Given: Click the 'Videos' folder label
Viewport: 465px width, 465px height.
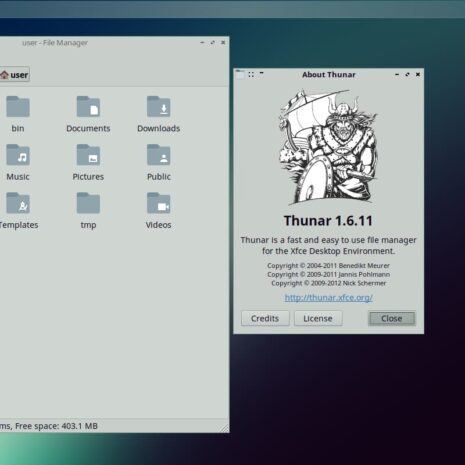Looking at the screenshot, I should tap(158, 225).
